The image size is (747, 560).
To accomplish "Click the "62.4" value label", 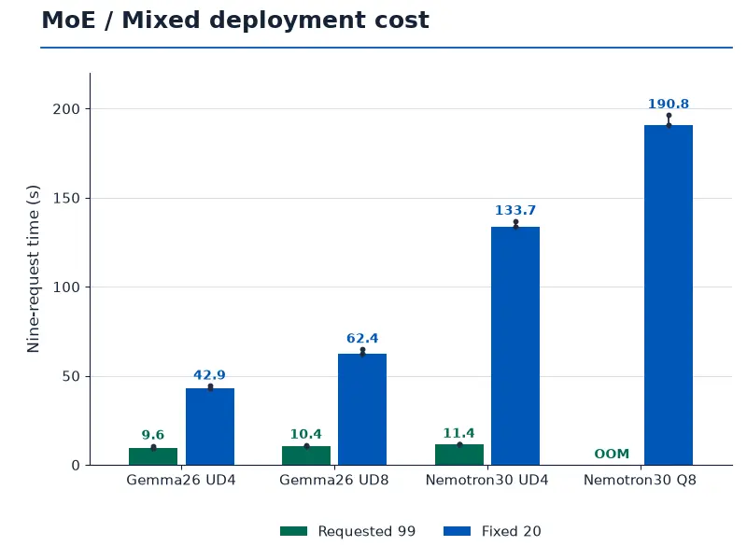I will pyautogui.click(x=362, y=339).
